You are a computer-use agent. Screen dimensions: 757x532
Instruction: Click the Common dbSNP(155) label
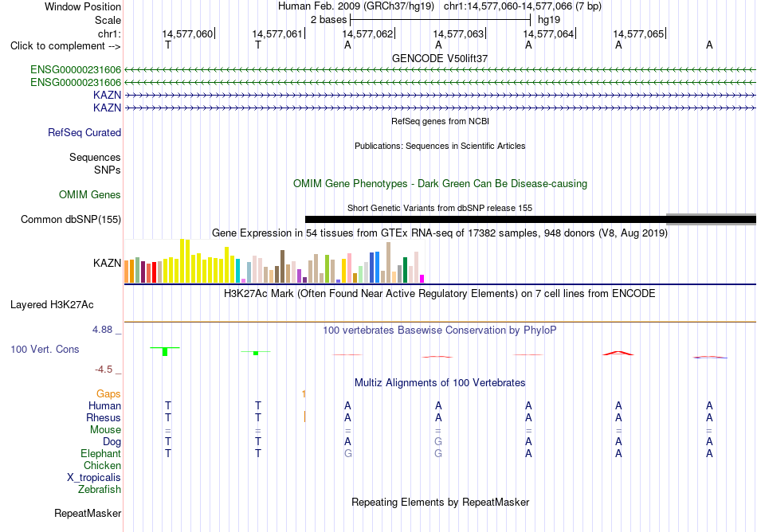click(x=71, y=220)
